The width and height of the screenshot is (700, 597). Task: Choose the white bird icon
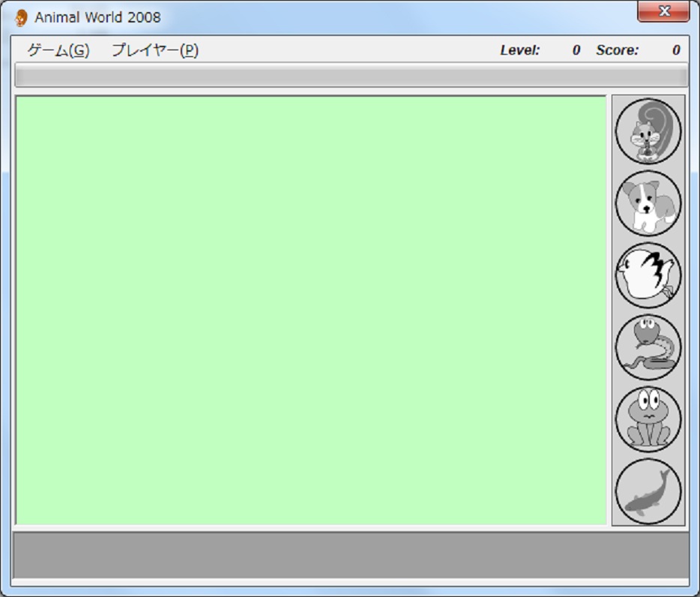[x=648, y=275]
